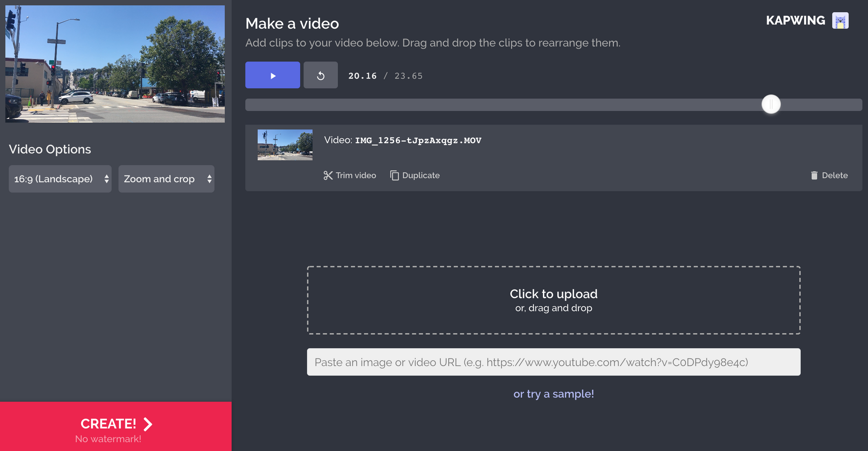The width and height of the screenshot is (868, 451).
Task: Select the Duplicate option
Action: (414, 175)
